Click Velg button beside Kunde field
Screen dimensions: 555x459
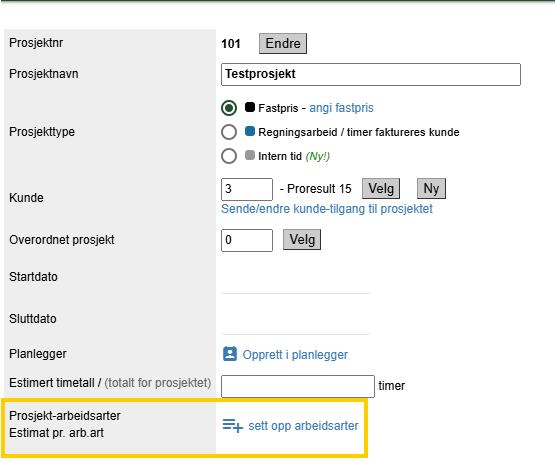tap(381, 189)
